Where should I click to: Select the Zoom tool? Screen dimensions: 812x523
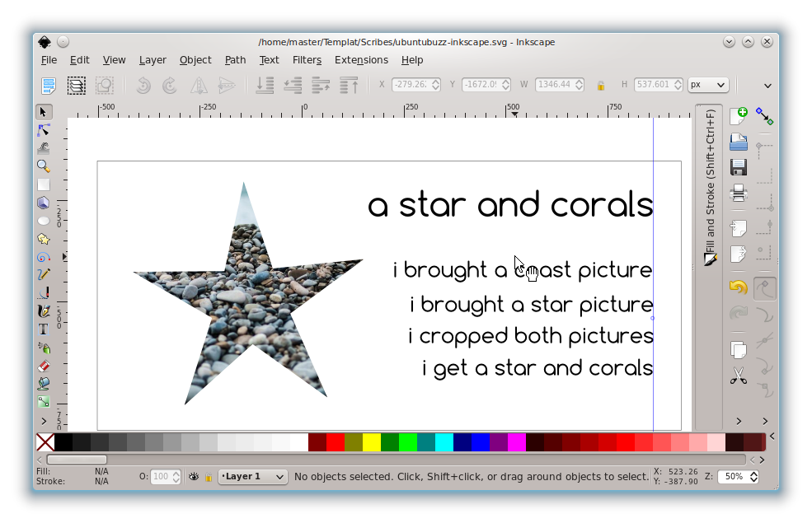tap(44, 166)
